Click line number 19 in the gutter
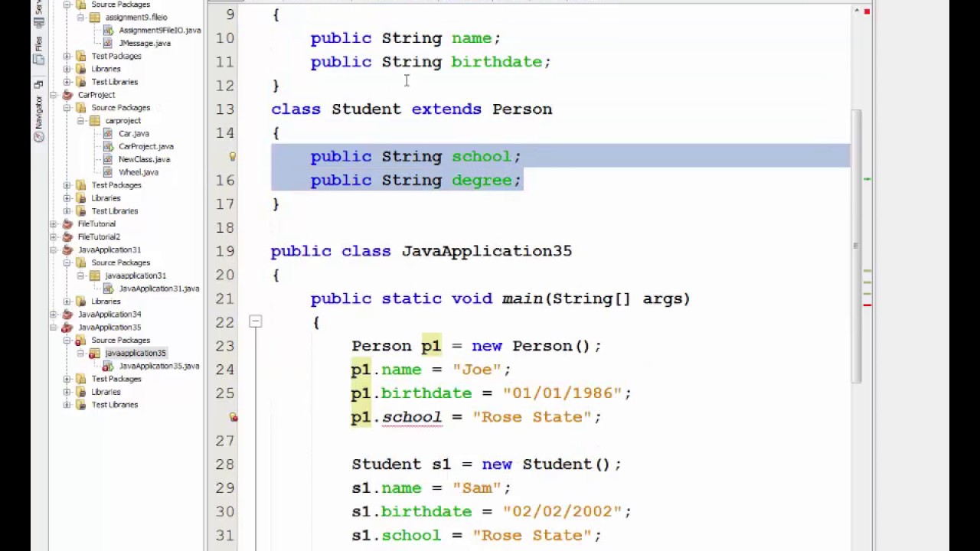This screenshot has height=551, width=980. 225,251
